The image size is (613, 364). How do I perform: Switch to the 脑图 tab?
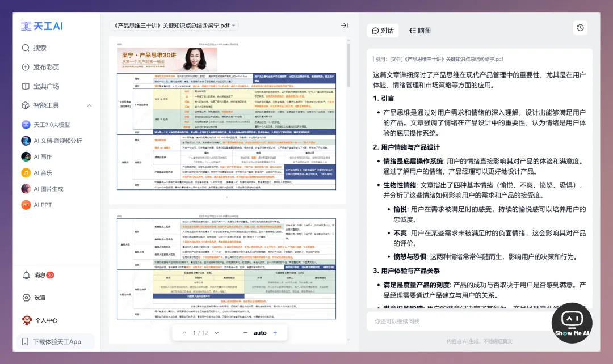[x=419, y=31]
